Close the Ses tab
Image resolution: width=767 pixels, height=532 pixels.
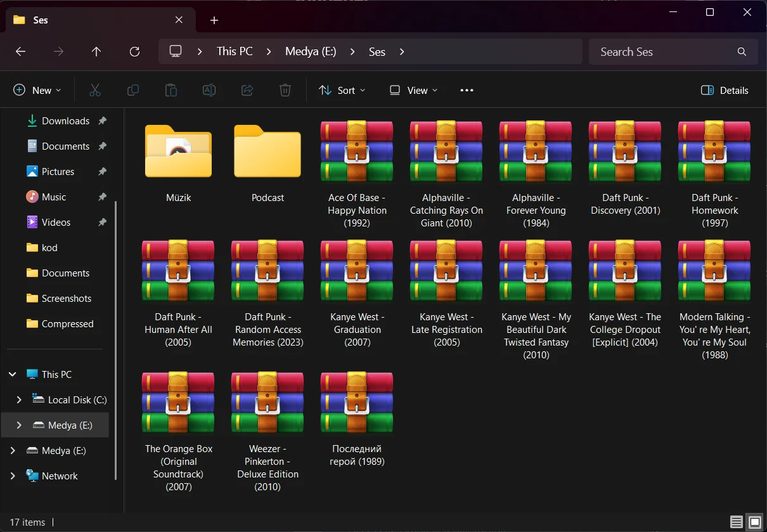pyautogui.click(x=179, y=20)
